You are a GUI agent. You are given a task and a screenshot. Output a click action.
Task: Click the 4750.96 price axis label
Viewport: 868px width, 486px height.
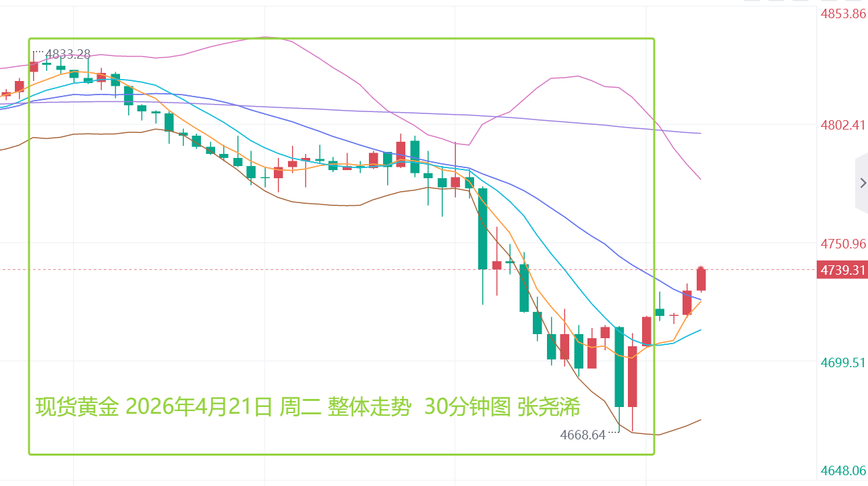[842, 243]
